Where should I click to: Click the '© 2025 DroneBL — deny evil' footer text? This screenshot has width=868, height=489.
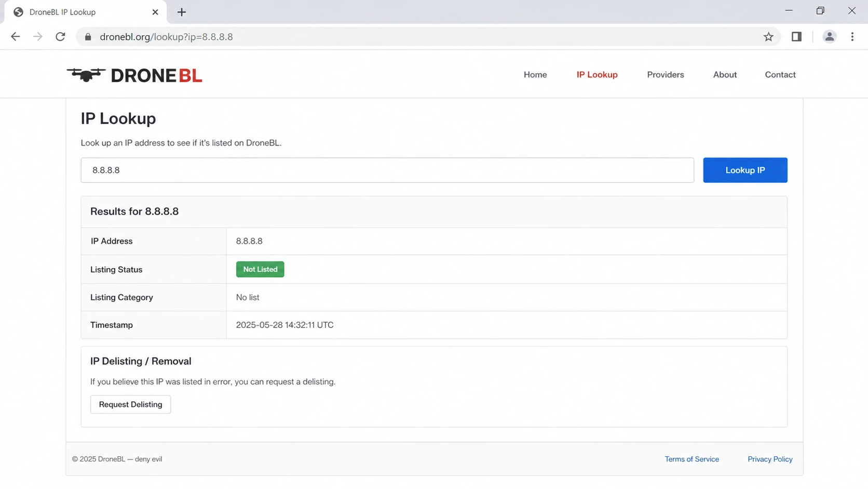(x=117, y=459)
